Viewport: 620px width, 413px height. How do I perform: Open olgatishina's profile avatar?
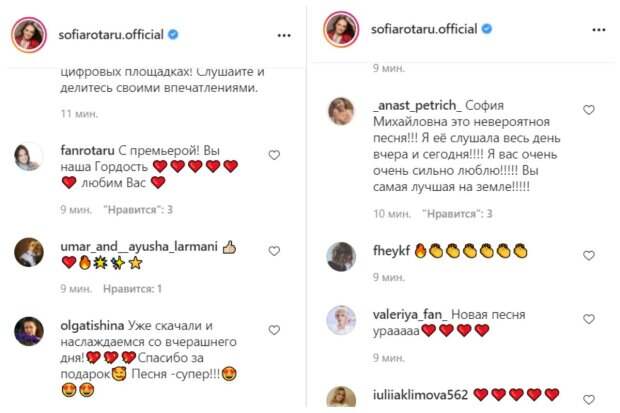click(x=27, y=331)
